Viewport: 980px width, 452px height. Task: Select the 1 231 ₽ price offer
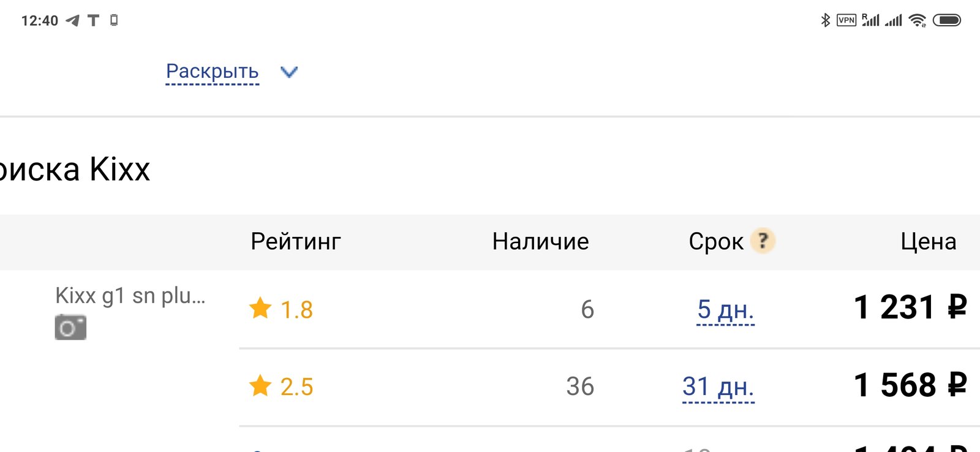911,307
